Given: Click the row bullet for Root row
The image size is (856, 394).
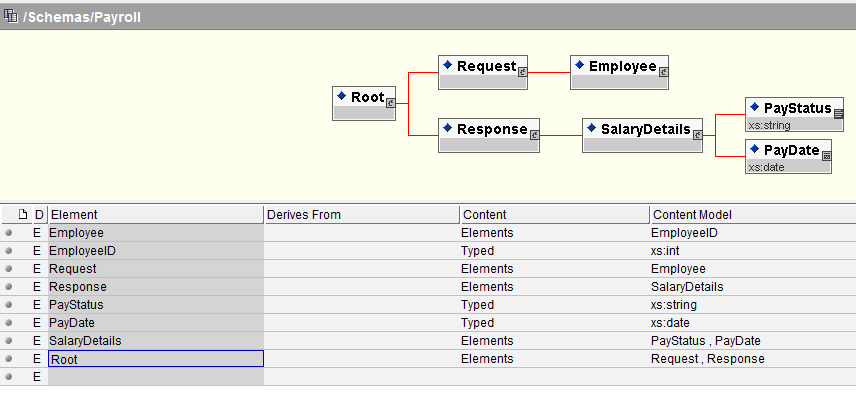Looking at the screenshot, I should point(8,359).
